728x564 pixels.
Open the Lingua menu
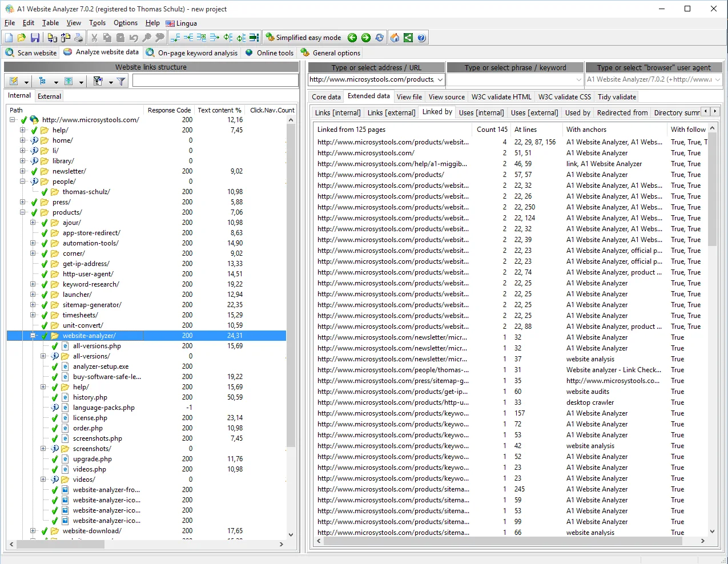[182, 23]
